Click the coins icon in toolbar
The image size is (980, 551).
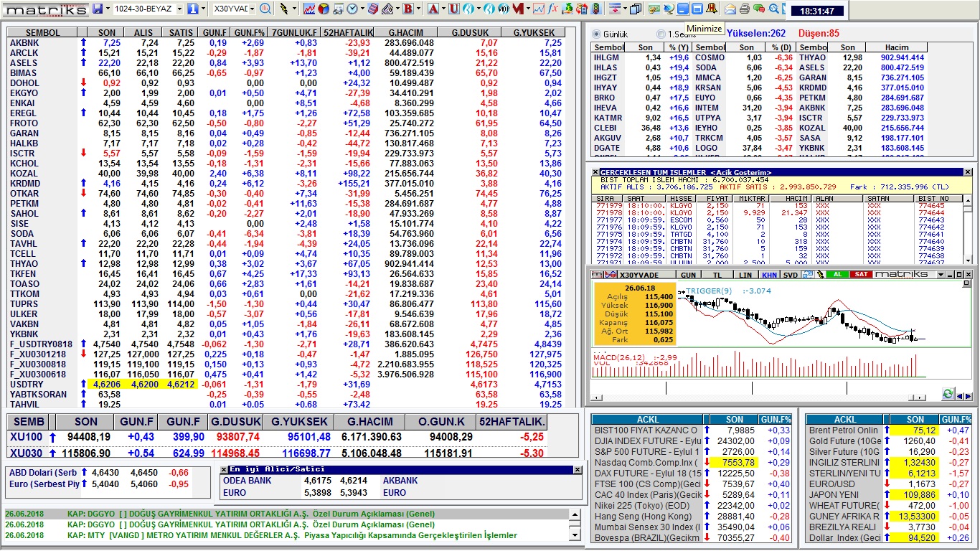click(x=654, y=9)
